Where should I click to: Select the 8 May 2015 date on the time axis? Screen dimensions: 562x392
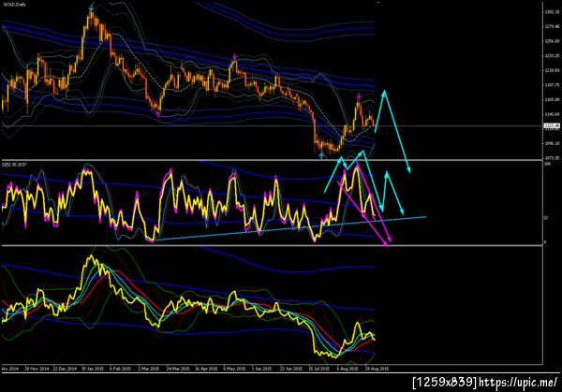click(234, 368)
